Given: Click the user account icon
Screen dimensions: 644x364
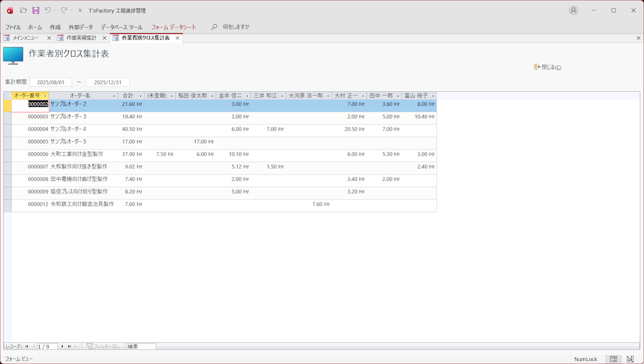Looking at the screenshot, I should pyautogui.click(x=573, y=10).
